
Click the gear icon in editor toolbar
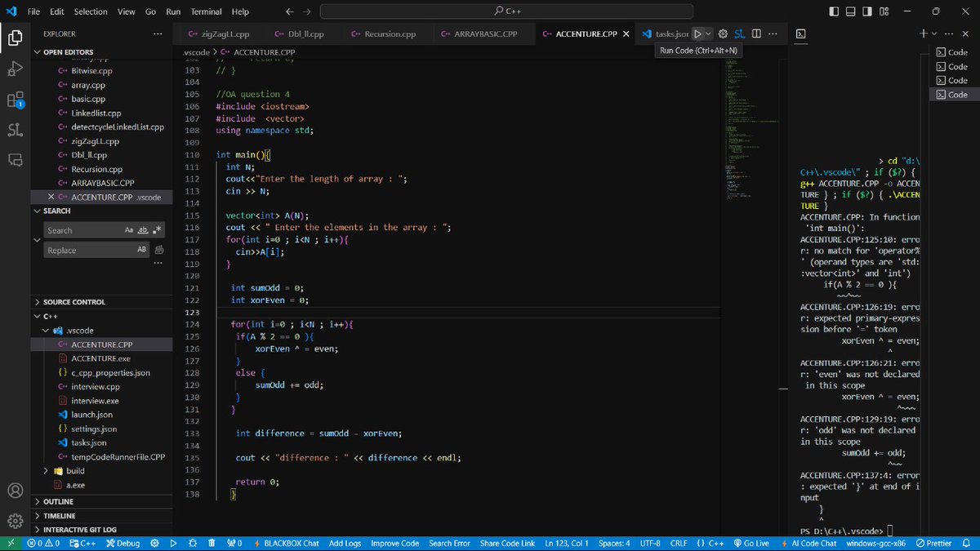(x=723, y=33)
